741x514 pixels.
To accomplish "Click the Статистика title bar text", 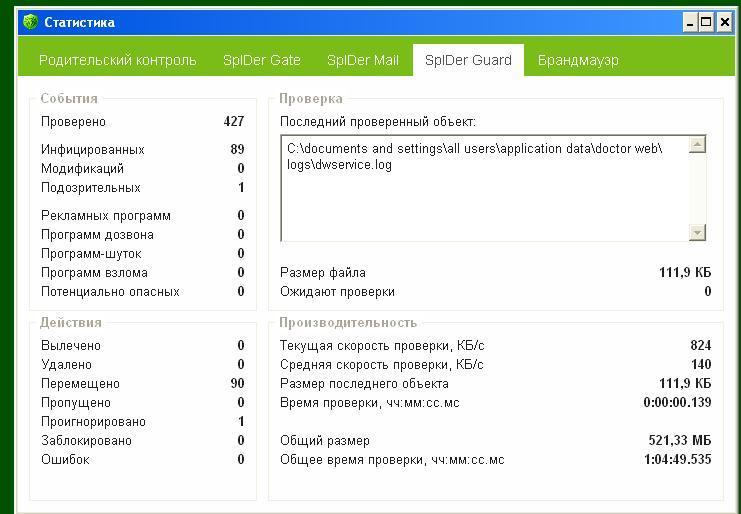I will click(80, 22).
